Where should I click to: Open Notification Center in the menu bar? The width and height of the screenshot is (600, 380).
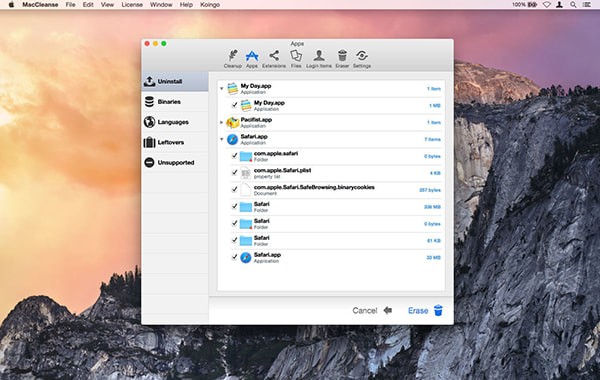pos(586,5)
